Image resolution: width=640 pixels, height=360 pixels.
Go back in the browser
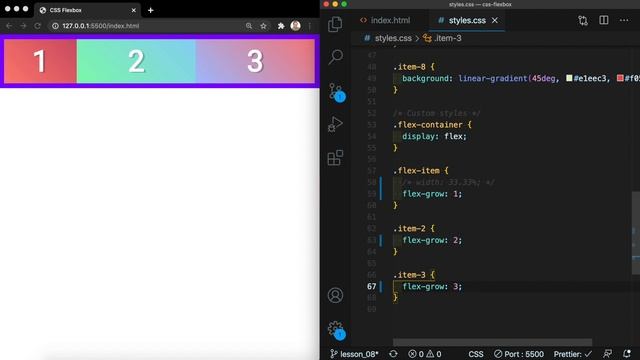point(9,26)
